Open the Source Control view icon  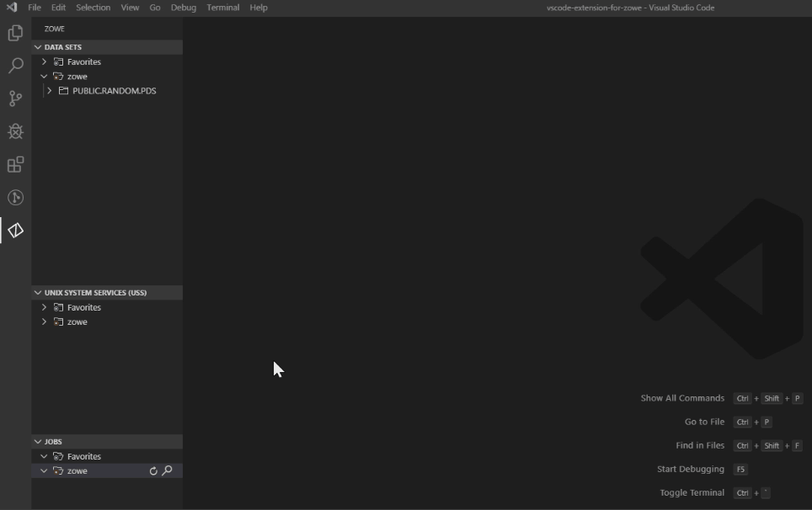point(15,98)
